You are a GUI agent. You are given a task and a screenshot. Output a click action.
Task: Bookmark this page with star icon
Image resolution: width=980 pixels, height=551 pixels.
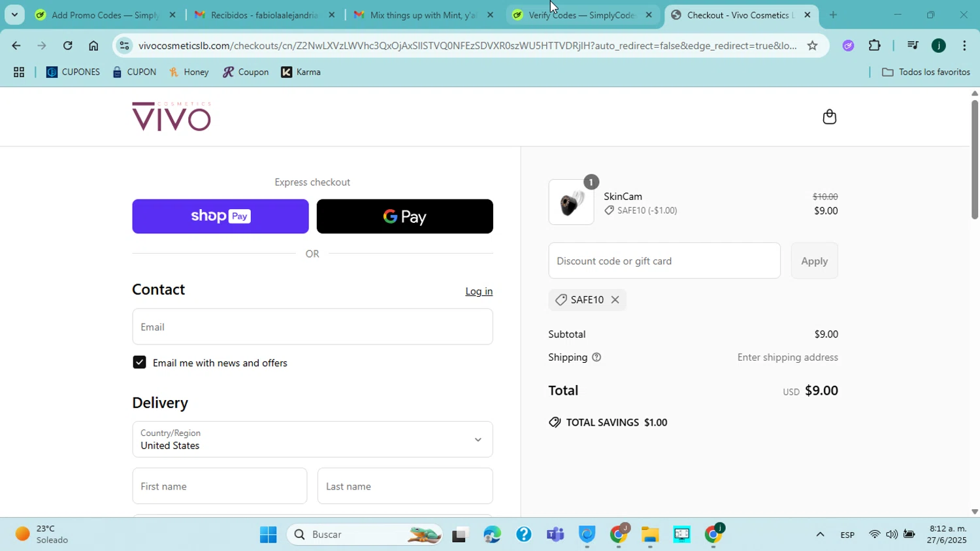[x=812, y=46]
